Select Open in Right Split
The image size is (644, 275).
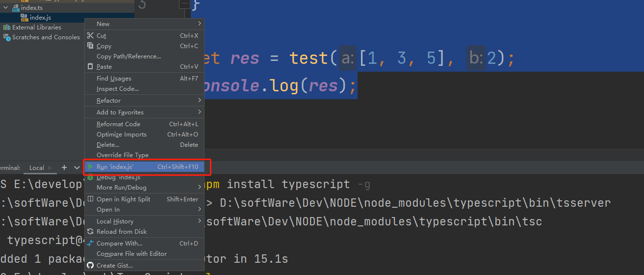pyautogui.click(x=144, y=199)
